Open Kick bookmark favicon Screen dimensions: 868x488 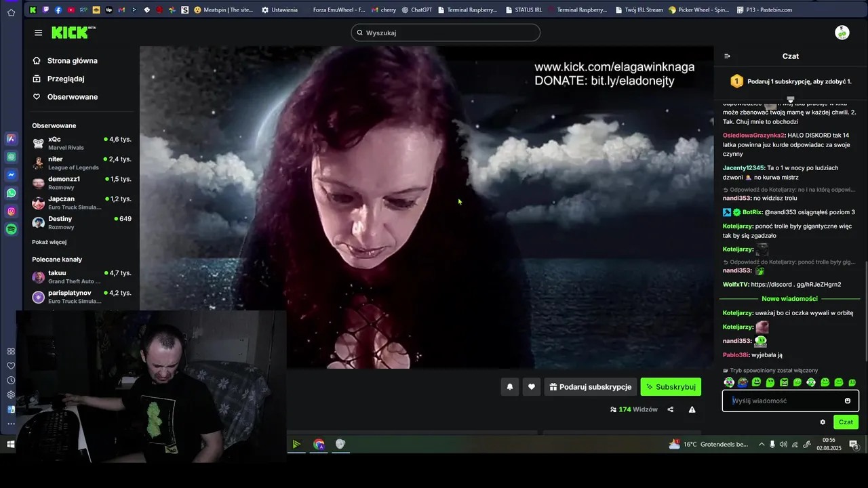33,10
